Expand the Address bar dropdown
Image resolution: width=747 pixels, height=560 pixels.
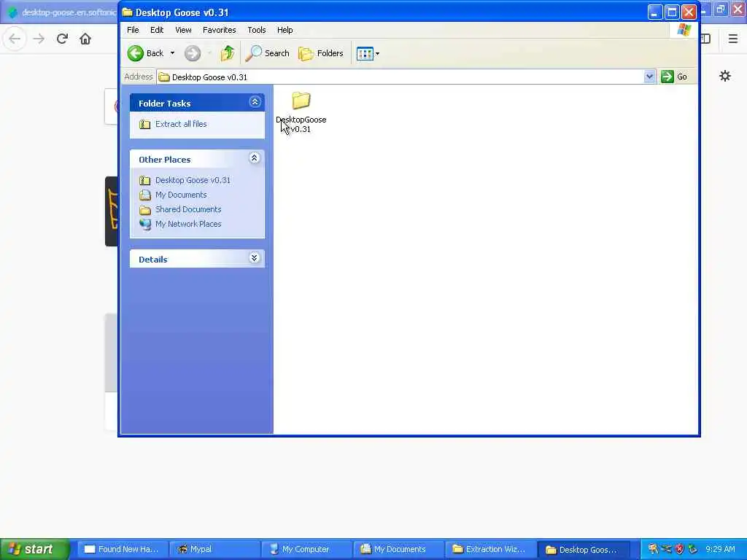649,77
